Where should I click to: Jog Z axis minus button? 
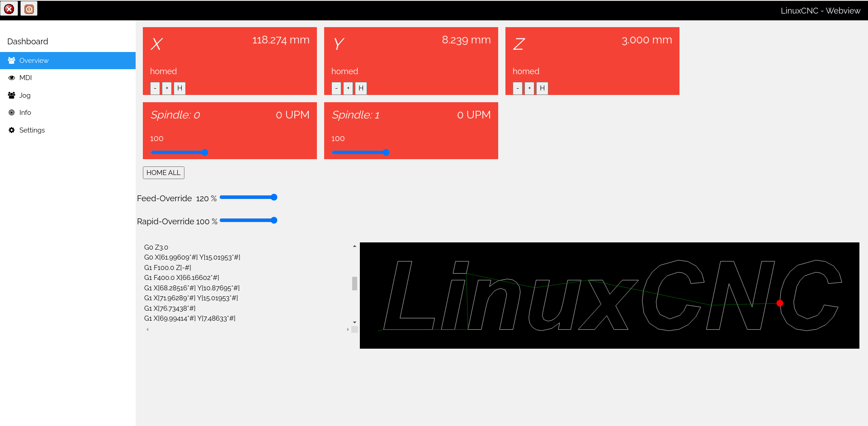pyautogui.click(x=518, y=88)
